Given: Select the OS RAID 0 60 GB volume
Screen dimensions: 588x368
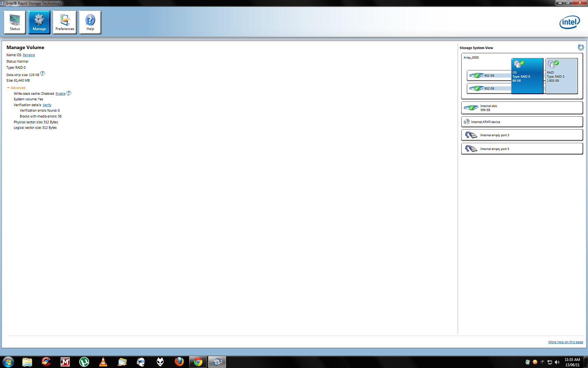Looking at the screenshot, I should pos(527,76).
